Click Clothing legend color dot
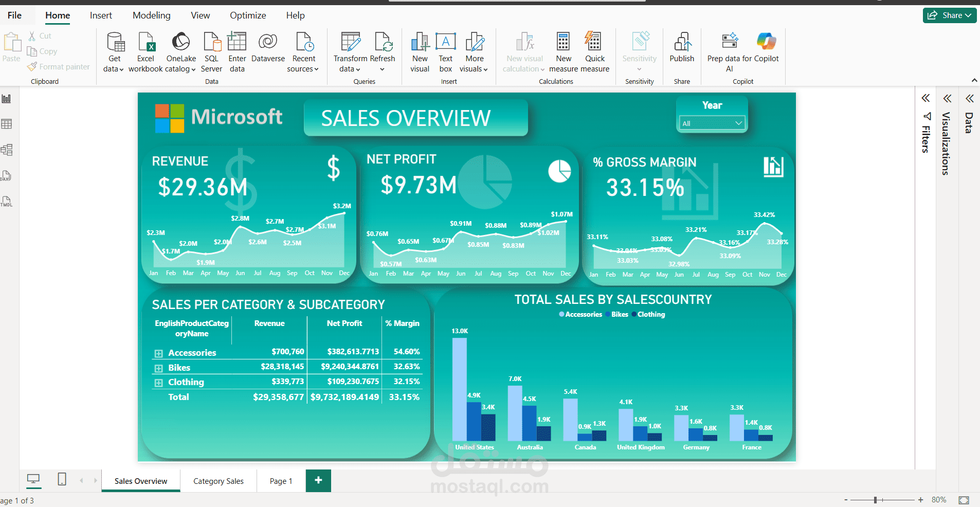This screenshot has width=980, height=507. click(634, 314)
